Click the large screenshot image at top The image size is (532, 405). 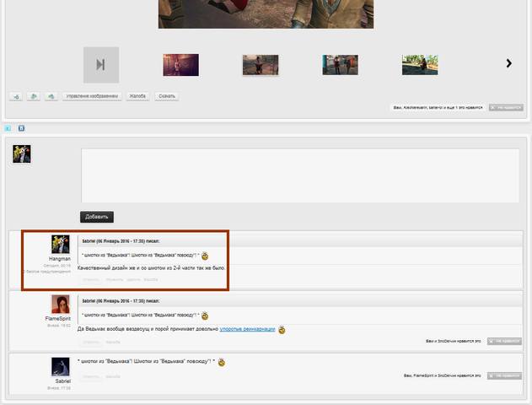click(266, 14)
